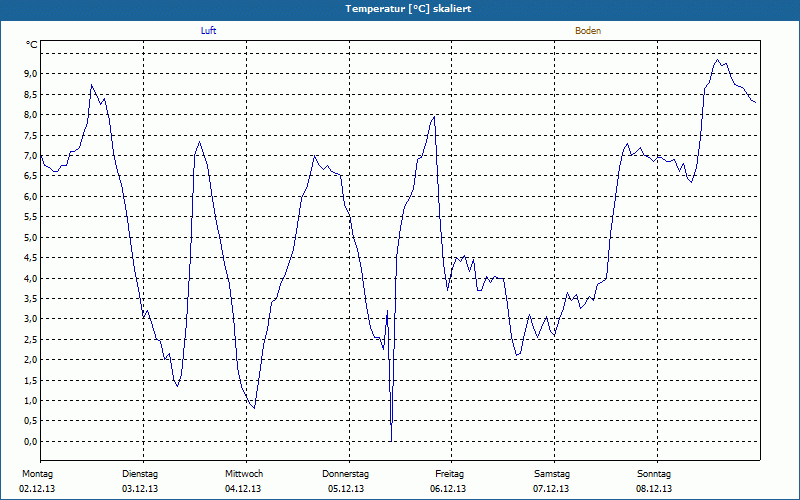This screenshot has height=500, width=800.
Task: Select the 0,0 y-axis value
Action: [x=31, y=441]
